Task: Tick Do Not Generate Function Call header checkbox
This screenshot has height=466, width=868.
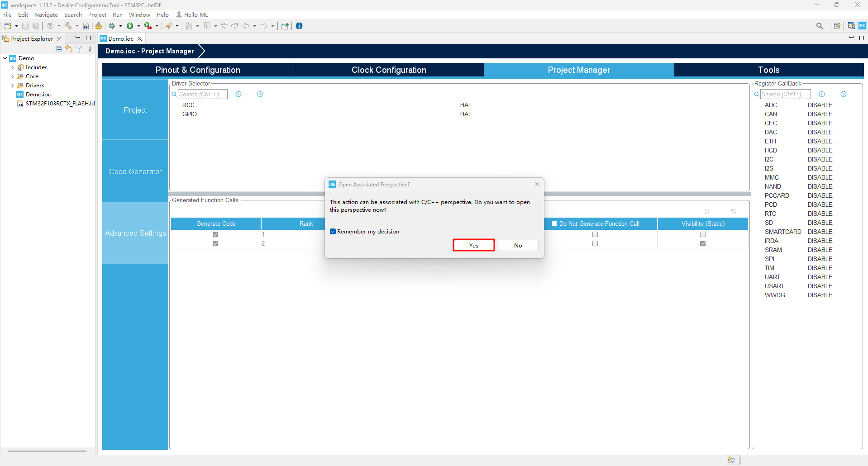Action: [554, 223]
